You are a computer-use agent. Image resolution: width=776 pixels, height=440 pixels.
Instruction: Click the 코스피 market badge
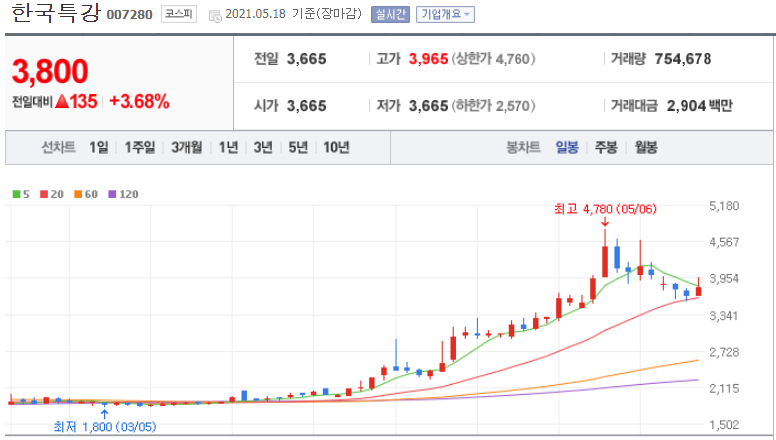tap(179, 14)
